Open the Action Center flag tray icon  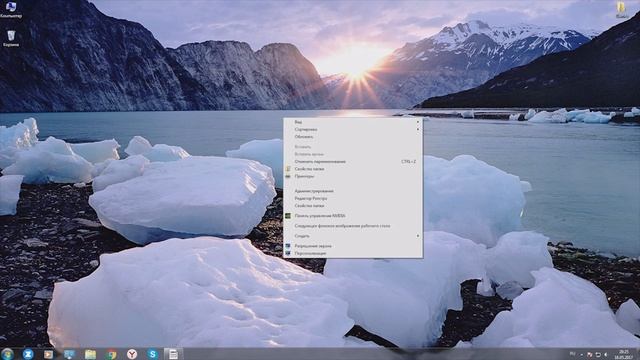point(589,355)
